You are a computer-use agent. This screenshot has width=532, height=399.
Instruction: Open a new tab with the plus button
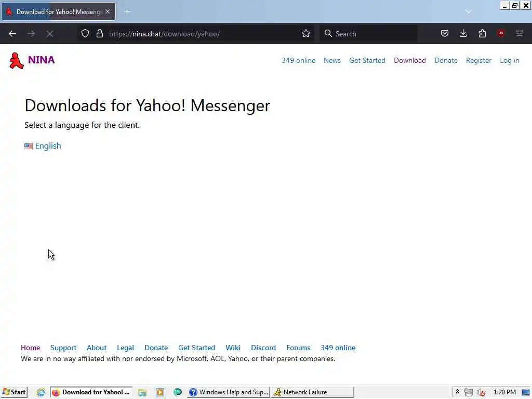127,12
